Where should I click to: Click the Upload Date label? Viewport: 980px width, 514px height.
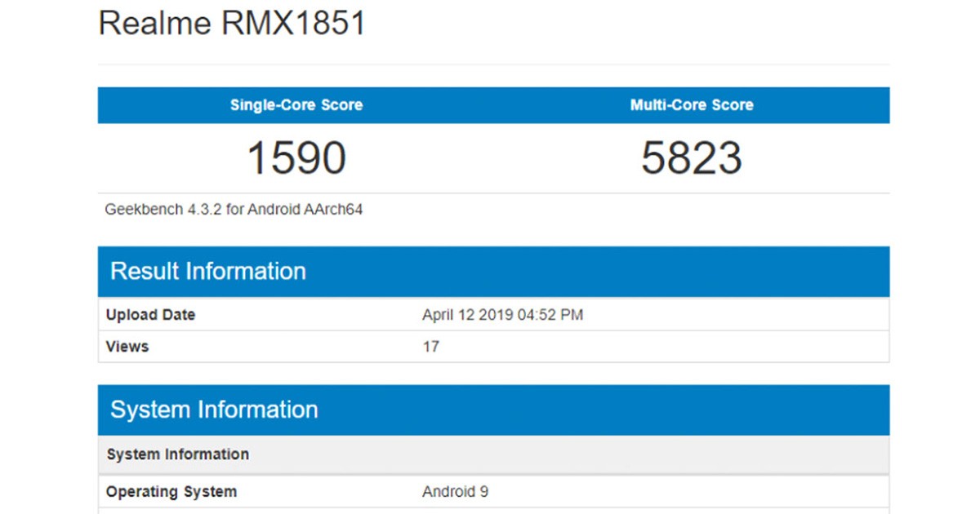click(151, 315)
